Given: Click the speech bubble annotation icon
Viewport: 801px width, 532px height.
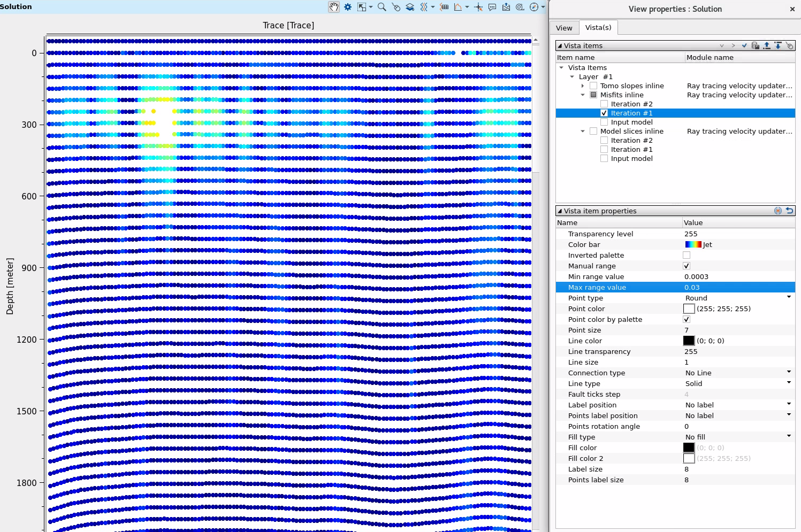Looking at the screenshot, I should 492,7.
